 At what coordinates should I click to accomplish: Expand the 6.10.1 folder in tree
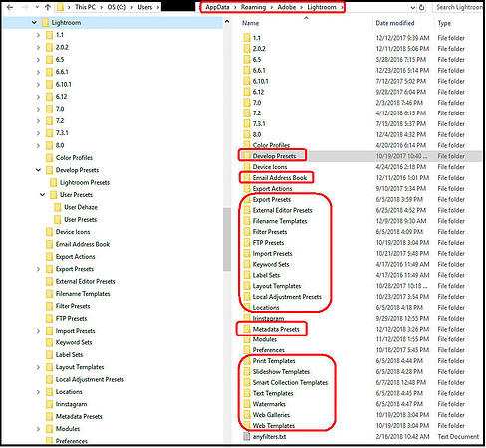tap(38, 85)
